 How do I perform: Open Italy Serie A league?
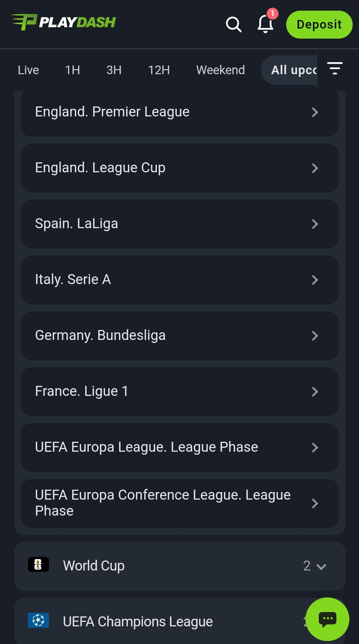point(179,280)
